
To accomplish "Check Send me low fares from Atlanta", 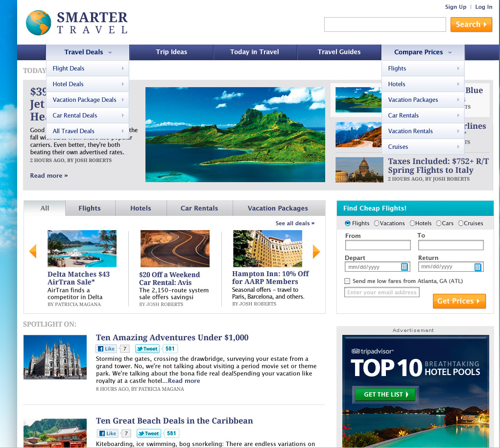I will [x=347, y=281].
